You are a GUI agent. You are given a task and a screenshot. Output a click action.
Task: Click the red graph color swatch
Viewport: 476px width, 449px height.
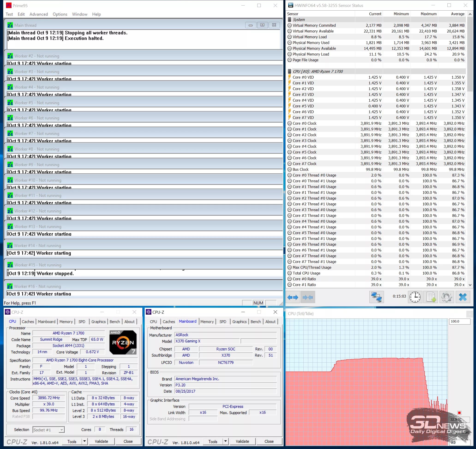coord(459,413)
